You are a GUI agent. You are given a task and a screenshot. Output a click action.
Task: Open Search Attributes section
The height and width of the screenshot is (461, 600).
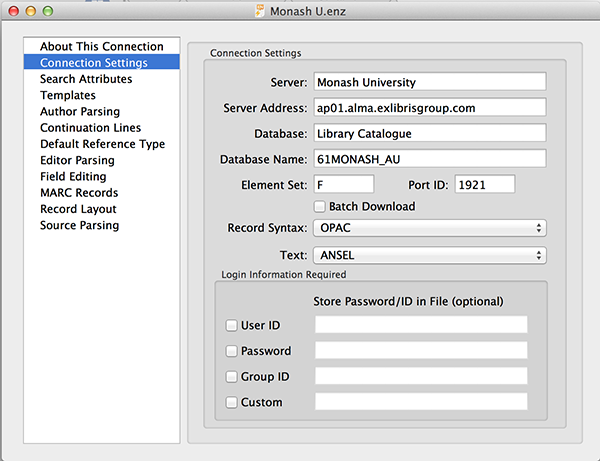click(x=101, y=79)
